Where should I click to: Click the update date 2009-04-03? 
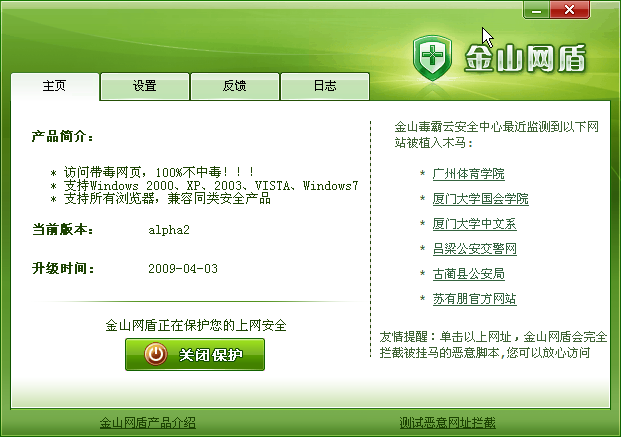click(x=183, y=269)
